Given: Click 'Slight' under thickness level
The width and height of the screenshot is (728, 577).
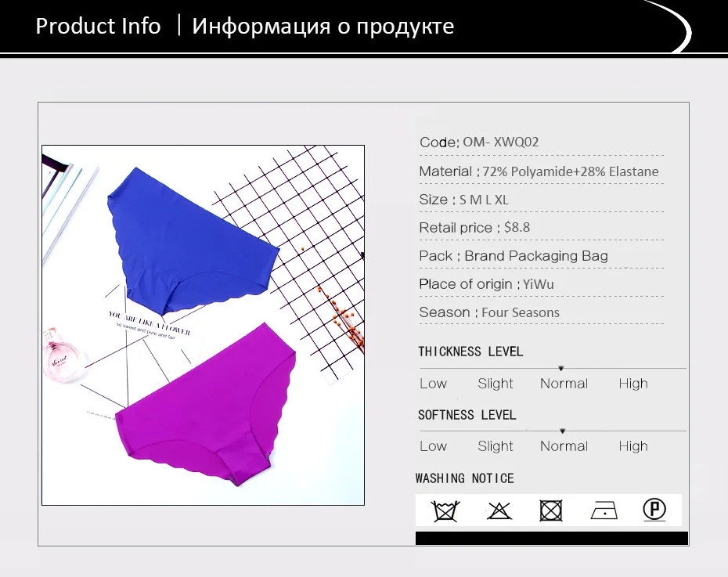Looking at the screenshot, I should (x=496, y=384).
